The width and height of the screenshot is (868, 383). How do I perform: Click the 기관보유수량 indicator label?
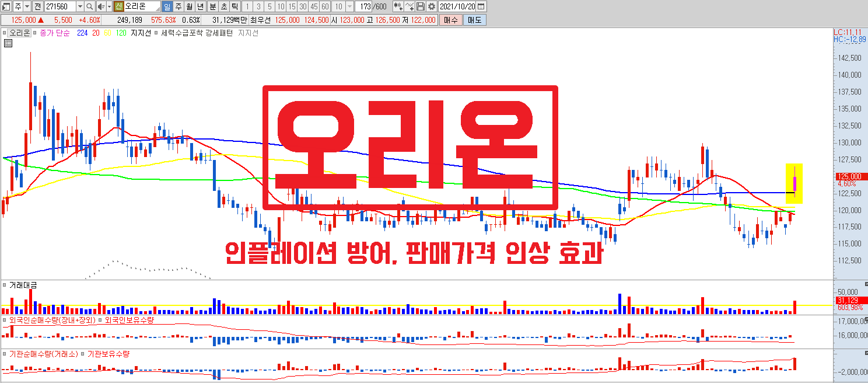pos(108,354)
